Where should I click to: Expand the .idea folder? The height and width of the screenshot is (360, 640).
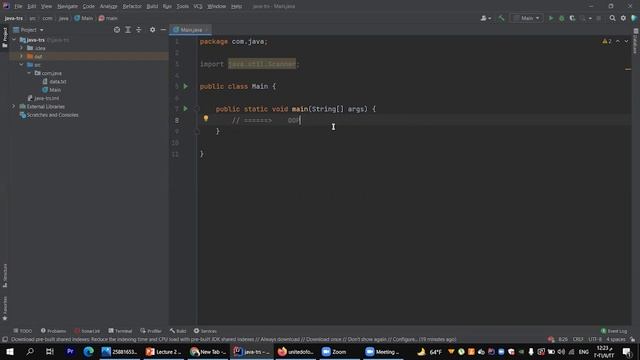click(22, 48)
